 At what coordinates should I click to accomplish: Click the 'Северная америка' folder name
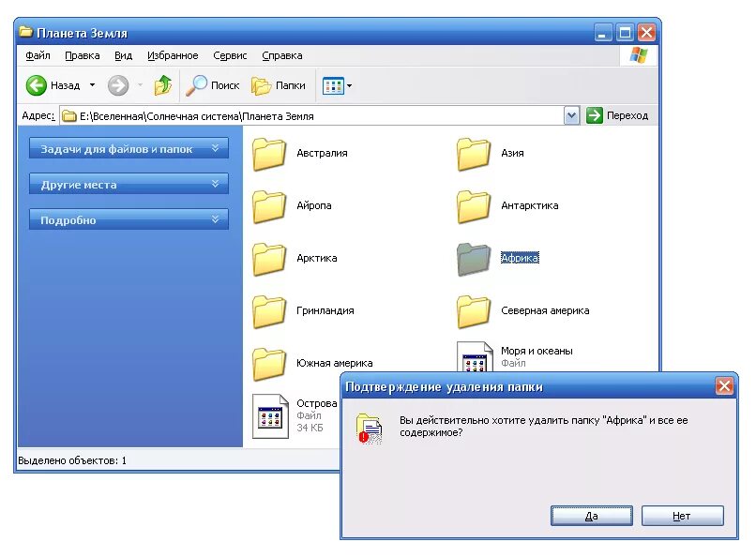(x=545, y=310)
